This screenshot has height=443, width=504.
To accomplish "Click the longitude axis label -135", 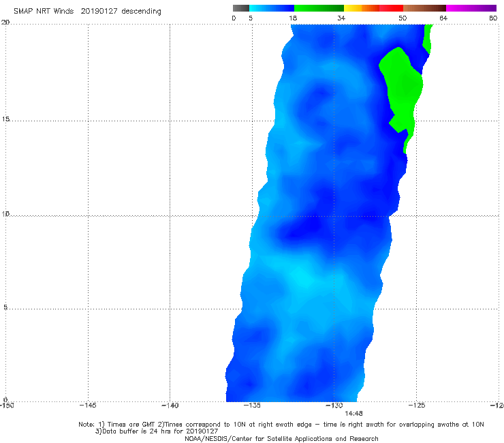I will coord(252,406).
